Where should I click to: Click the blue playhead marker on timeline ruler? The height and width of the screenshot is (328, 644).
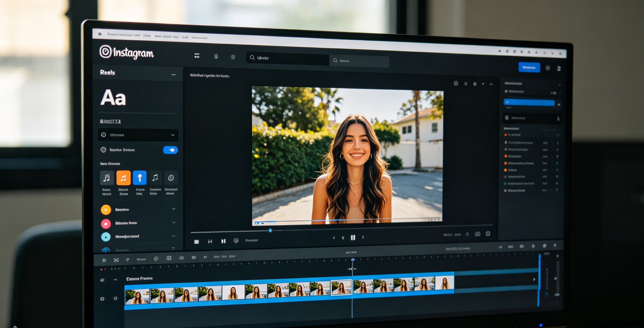pos(353,260)
